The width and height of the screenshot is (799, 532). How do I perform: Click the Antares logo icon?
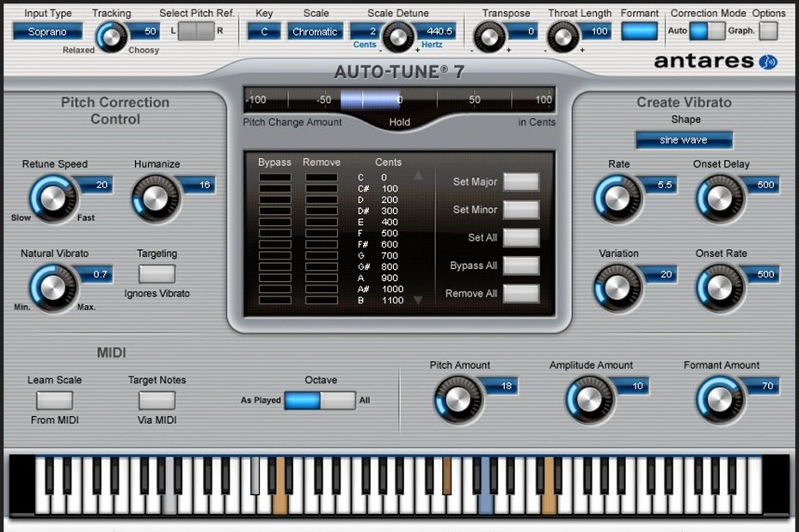coord(766,61)
